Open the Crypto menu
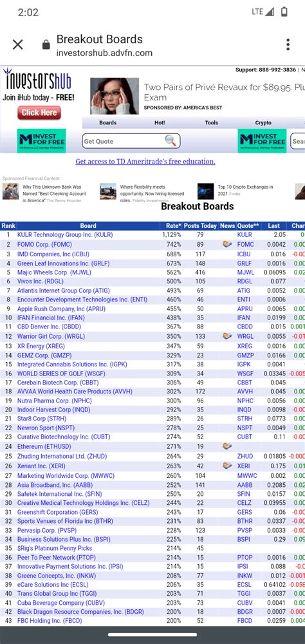 point(263,122)
